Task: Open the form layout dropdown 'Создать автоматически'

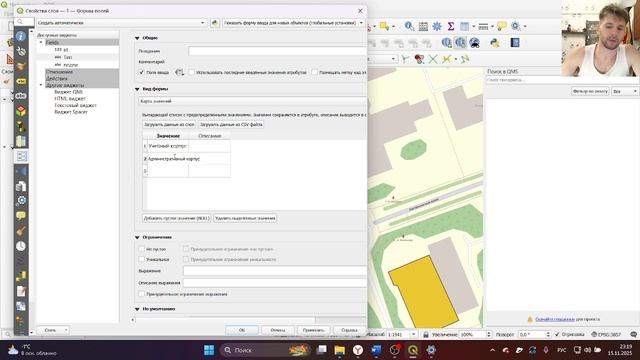Action: click(x=122, y=23)
